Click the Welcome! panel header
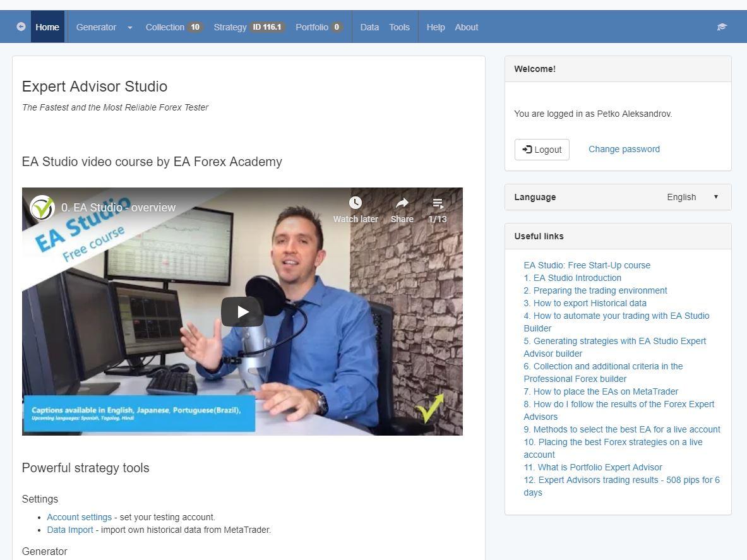The image size is (747, 560). coord(618,69)
